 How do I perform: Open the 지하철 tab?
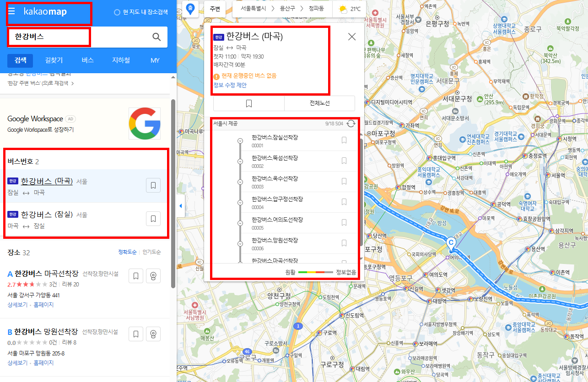(121, 60)
